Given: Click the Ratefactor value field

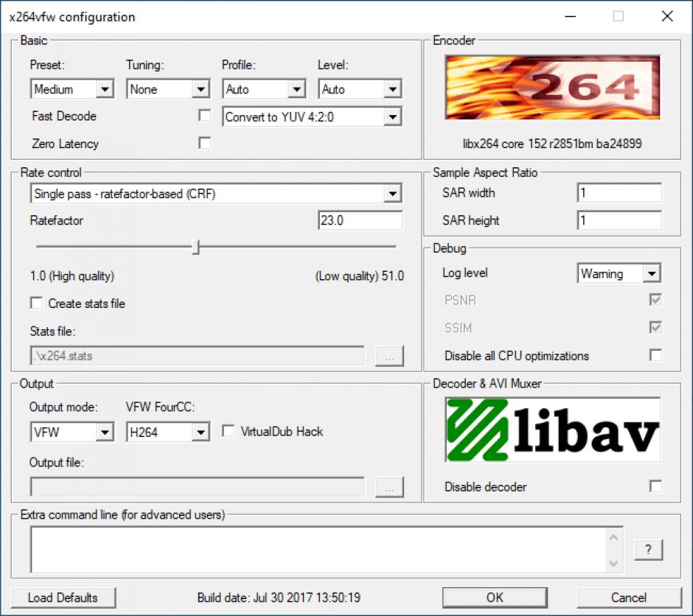Looking at the screenshot, I should (361, 220).
